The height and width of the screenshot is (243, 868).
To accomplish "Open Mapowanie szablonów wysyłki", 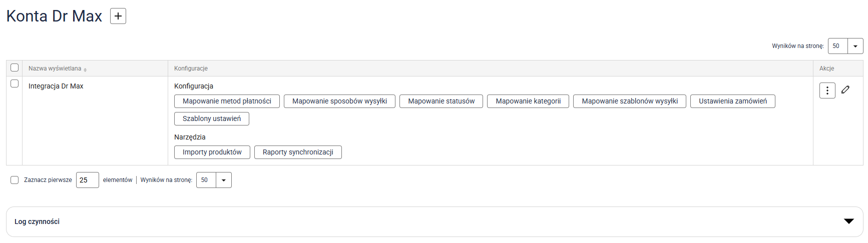I will click(x=629, y=101).
